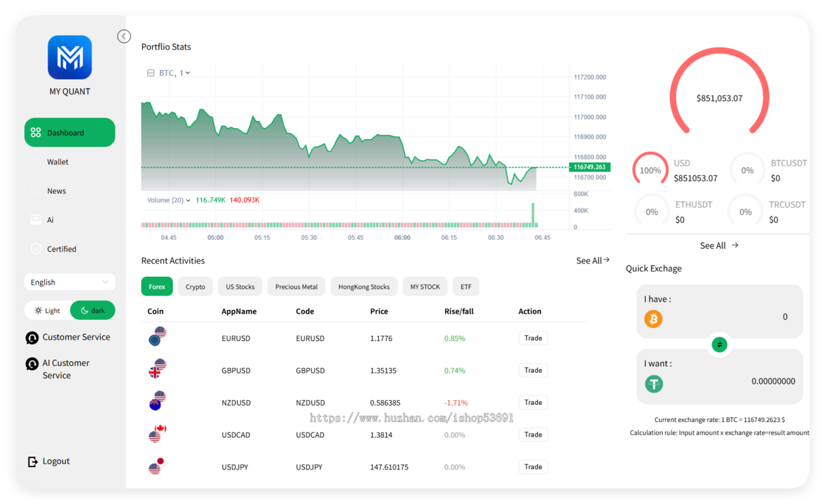Click the swap icon in Quick Exchange
The width and height of the screenshot is (825, 504).
tap(719, 344)
